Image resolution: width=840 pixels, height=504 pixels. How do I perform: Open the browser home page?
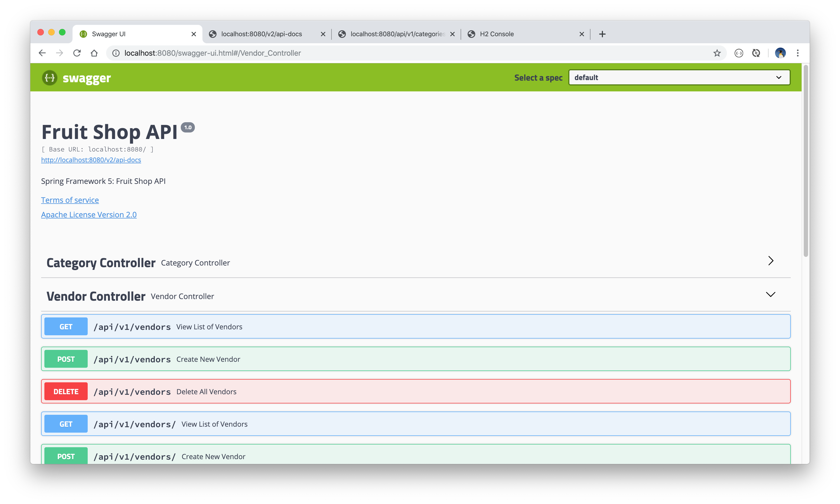tap(94, 53)
